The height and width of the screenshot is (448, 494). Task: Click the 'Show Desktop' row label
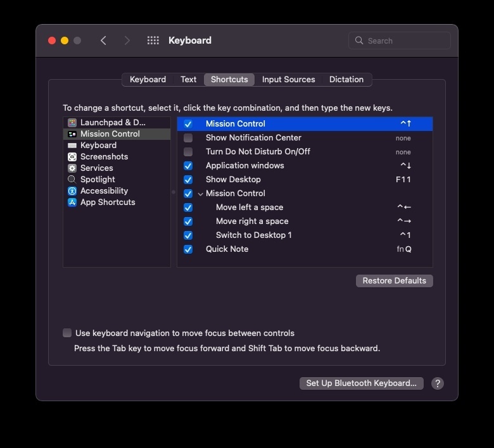point(233,180)
